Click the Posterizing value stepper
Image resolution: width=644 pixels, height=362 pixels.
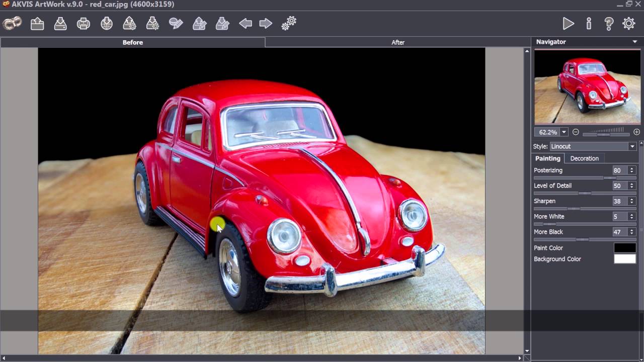coord(631,170)
